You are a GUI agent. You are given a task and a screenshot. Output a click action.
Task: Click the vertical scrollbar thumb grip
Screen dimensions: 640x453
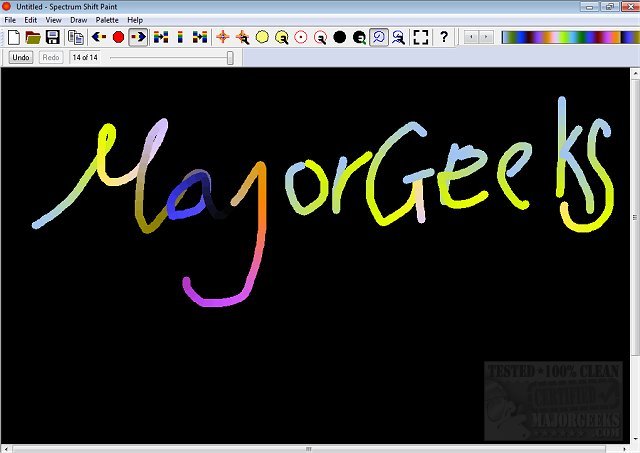tap(636, 217)
